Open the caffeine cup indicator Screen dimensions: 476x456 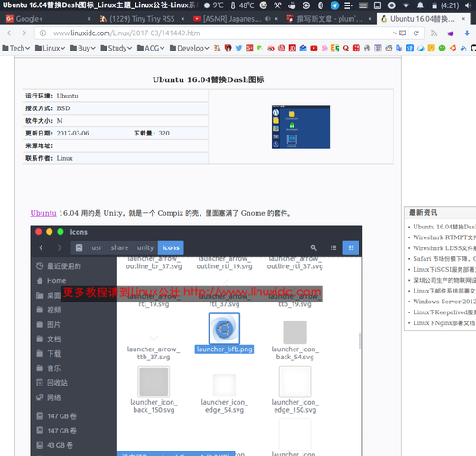(x=292, y=5)
